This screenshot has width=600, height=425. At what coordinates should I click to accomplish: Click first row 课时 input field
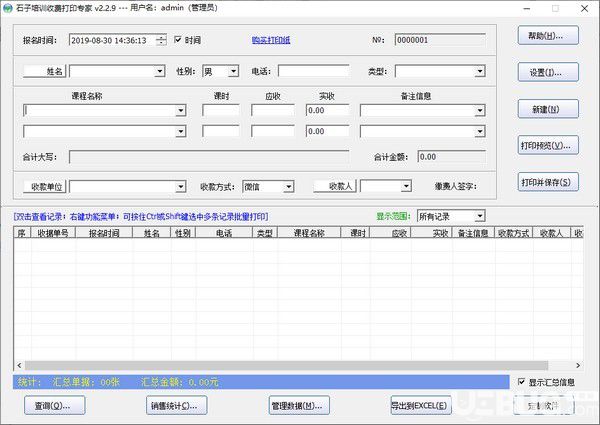pyautogui.click(x=221, y=111)
